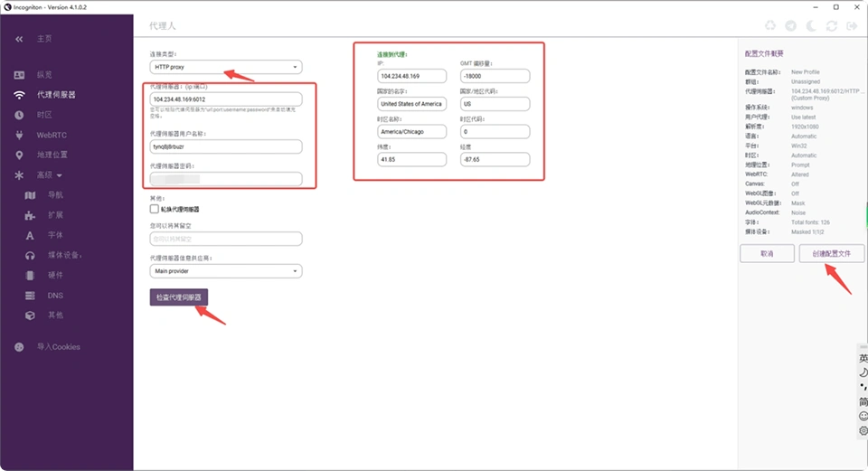
Task: Open WebRTC settings via the plug icon
Action: [19, 135]
